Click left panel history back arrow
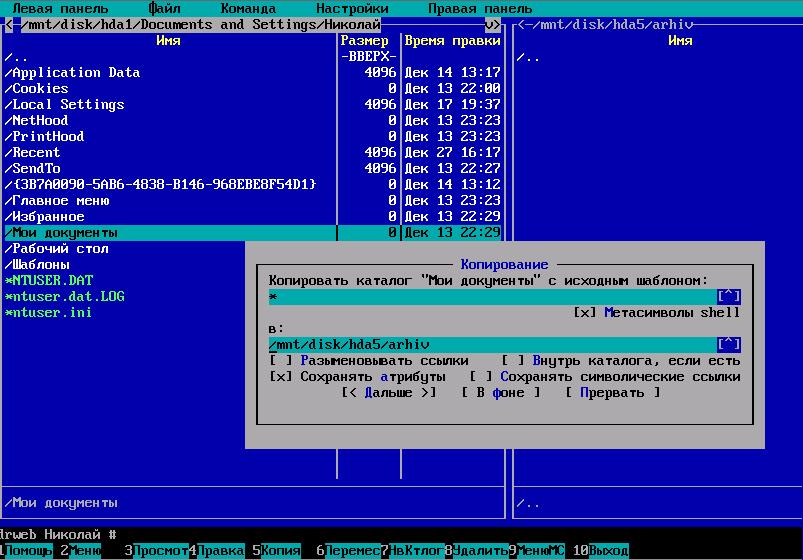This screenshot has height=560, width=803. coord(8,25)
